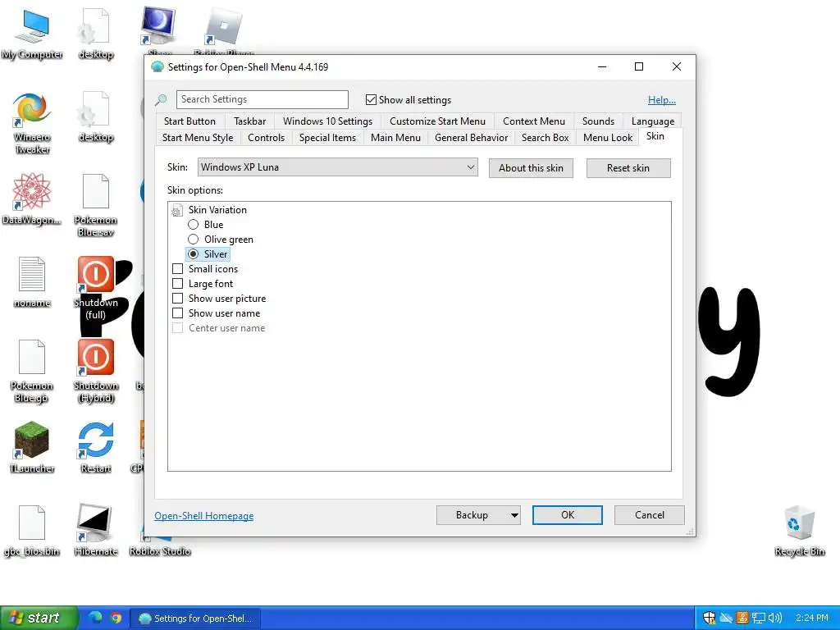Open the Customize Start Menu tab

437,121
